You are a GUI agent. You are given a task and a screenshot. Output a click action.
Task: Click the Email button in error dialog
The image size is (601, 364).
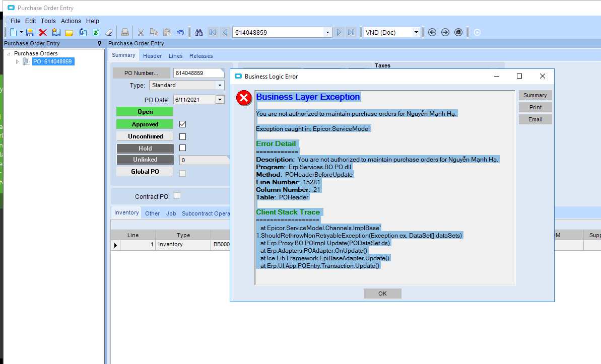[535, 119]
